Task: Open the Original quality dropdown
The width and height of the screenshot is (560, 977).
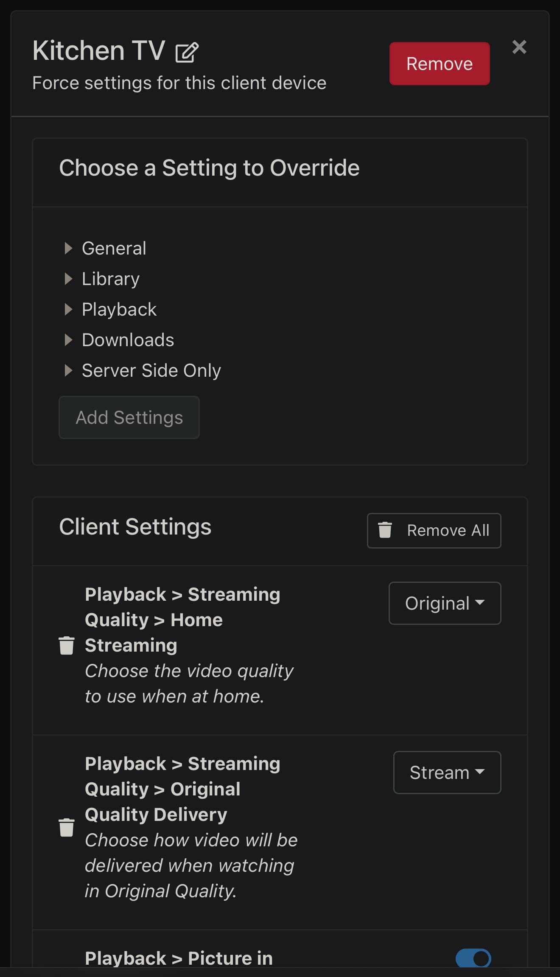Action: point(445,603)
